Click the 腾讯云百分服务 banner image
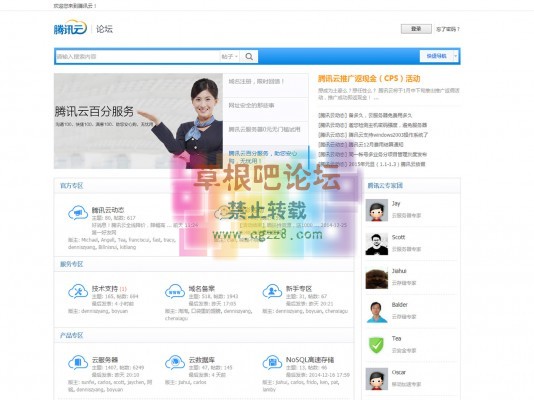 coord(138,121)
